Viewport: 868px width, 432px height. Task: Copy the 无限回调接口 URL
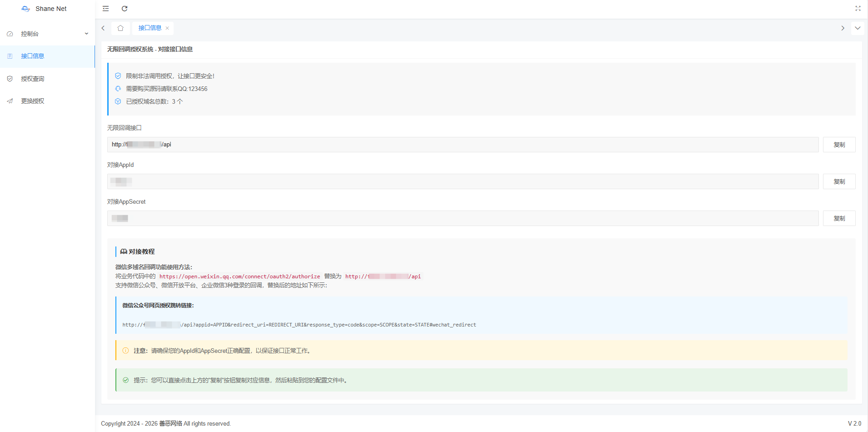click(839, 145)
